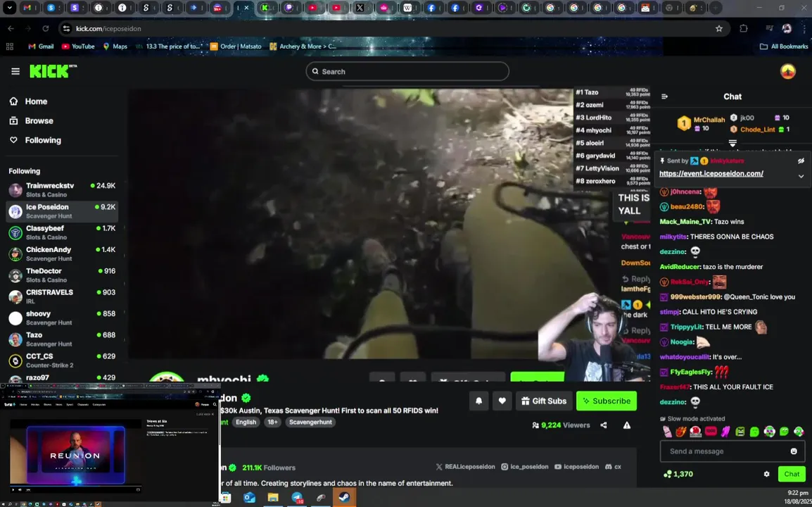
Task: Open Tazo channel in sidebar
Action: 62,339
